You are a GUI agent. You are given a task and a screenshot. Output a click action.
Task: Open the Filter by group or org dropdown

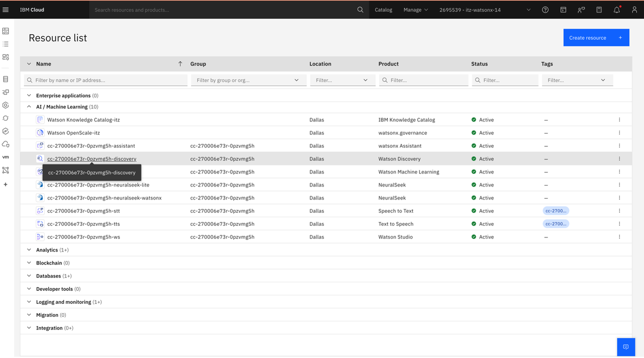248,80
